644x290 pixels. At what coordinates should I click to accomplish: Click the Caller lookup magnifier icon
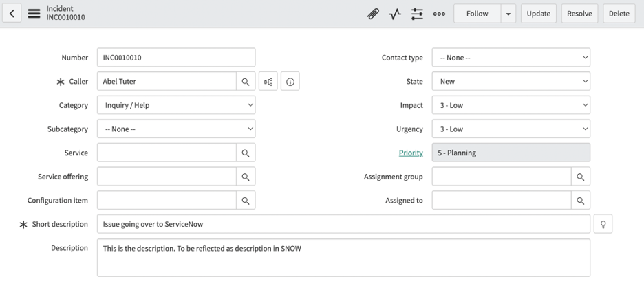(246, 82)
